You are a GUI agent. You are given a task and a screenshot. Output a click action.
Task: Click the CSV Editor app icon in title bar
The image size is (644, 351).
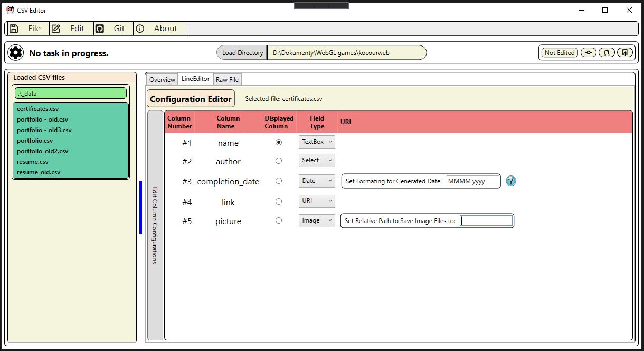point(10,10)
